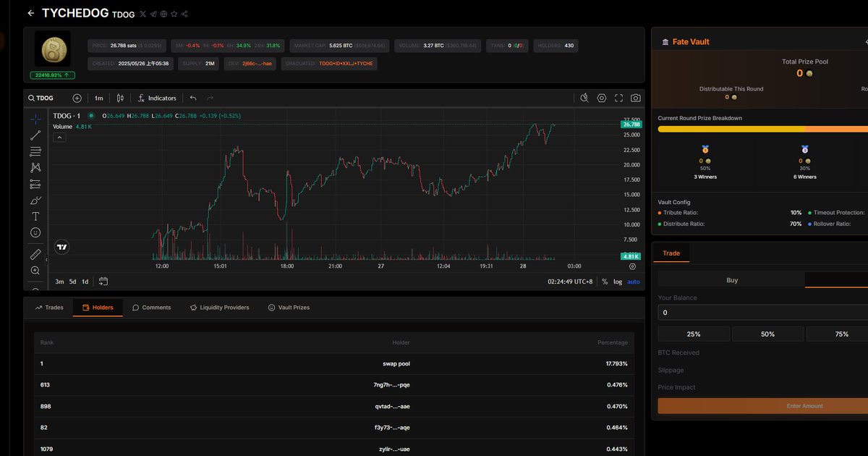Favorite the token with the star icon

point(174,14)
